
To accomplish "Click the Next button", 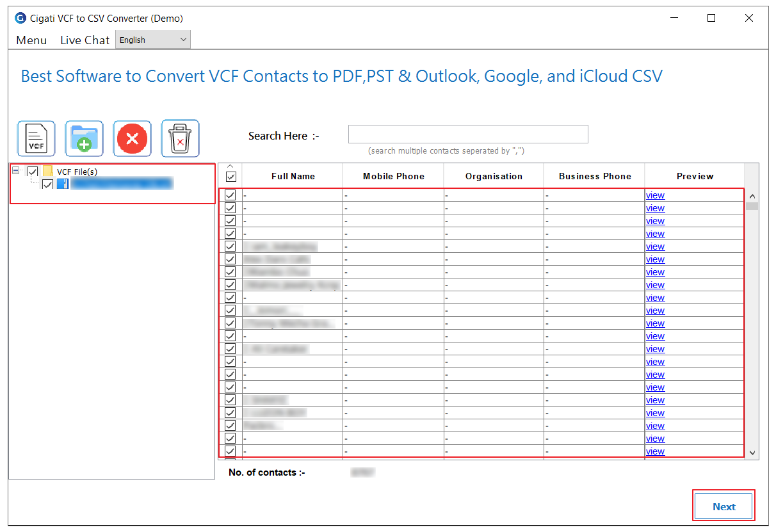I will tap(724, 506).
